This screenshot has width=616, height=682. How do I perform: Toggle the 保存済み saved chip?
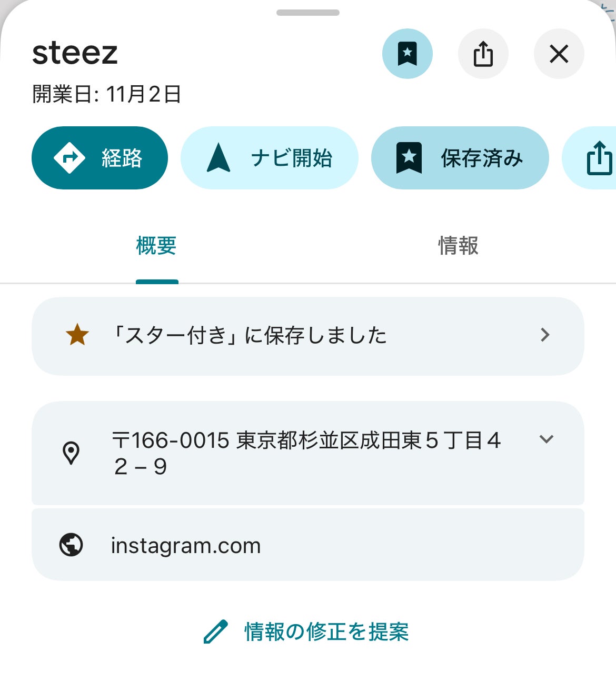[460, 158]
